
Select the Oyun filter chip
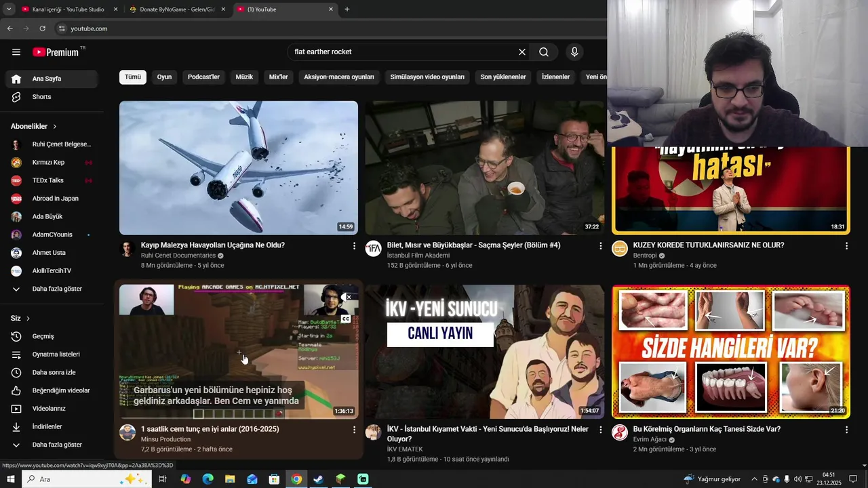164,77
